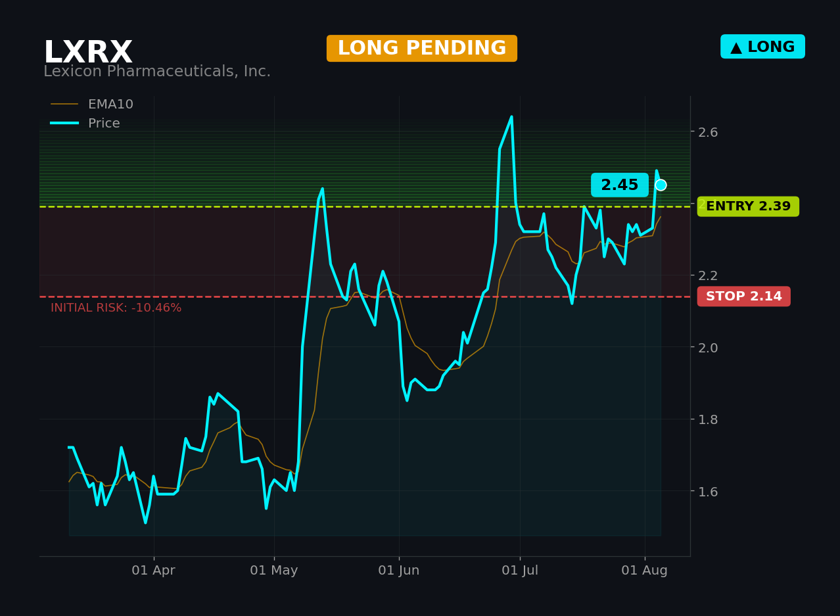Click the STOP 2.14 label
This screenshot has width=840, height=616.
coord(744,296)
